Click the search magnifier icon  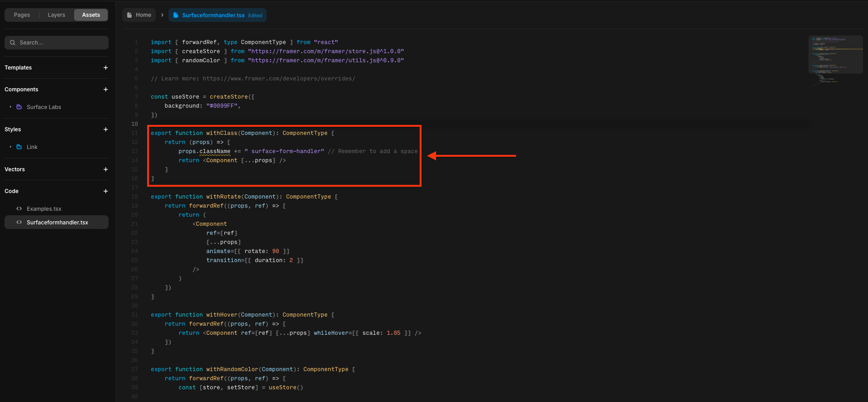[x=13, y=43]
